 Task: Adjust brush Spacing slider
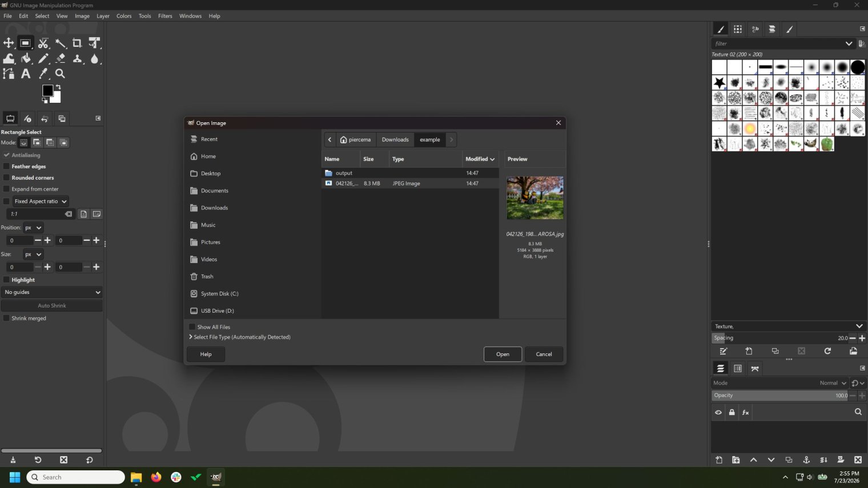780,338
